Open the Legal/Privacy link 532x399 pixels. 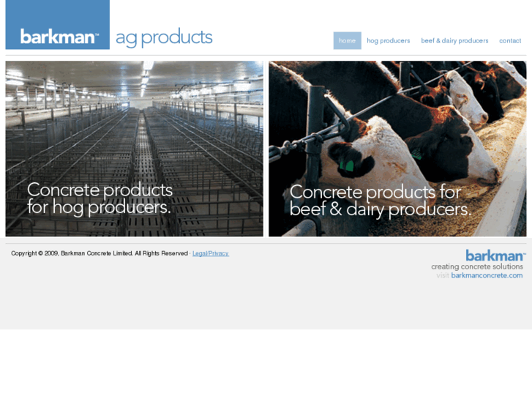(211, 253)
